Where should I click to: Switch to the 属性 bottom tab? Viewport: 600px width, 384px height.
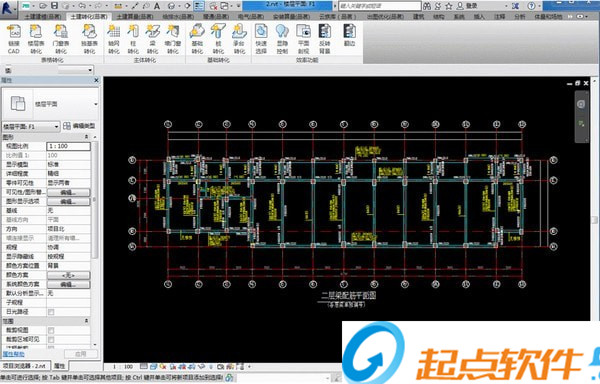pos(60,366)
